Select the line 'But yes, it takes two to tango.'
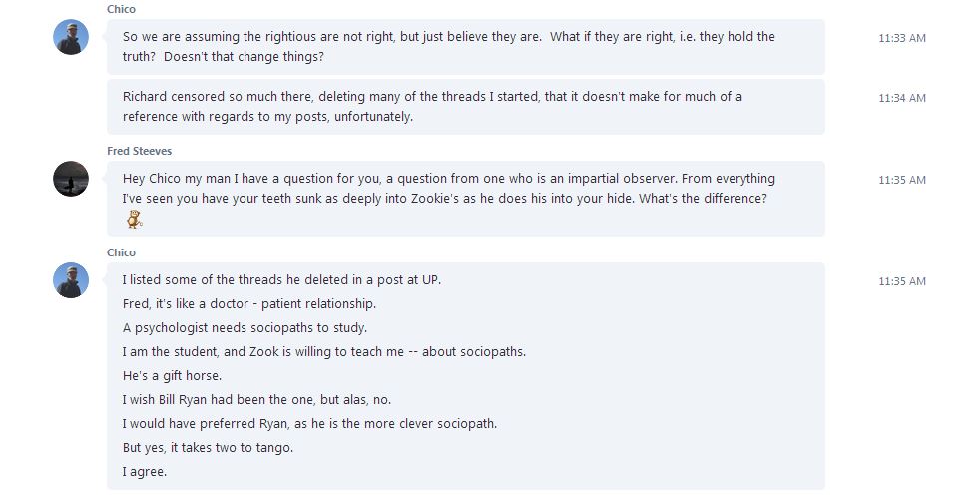 click(x=208, y=448)
